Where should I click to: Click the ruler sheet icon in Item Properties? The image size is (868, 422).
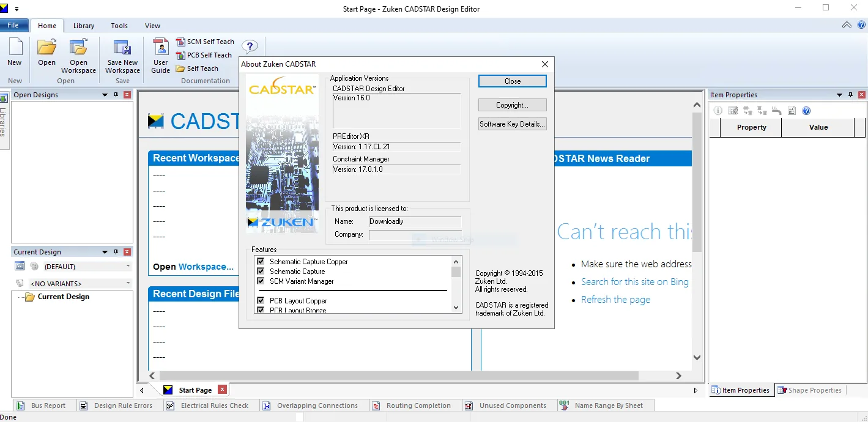792,111
